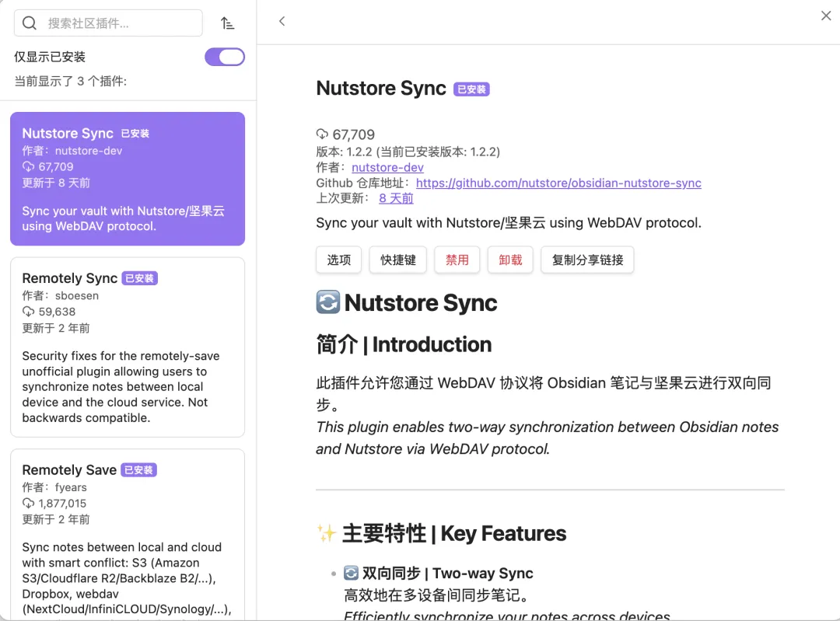The height and width of the screenshot is (621, 840).
Task: Go back using the left chevron
Action: [282, 22]
